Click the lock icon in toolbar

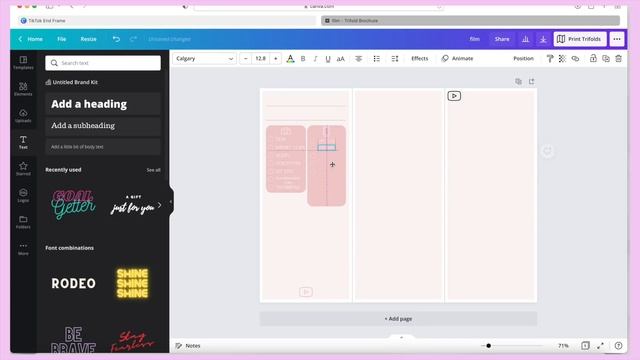(x=593, y=59)
